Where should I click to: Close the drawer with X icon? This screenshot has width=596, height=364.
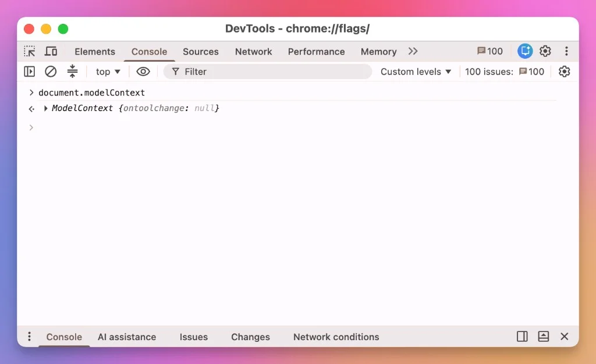coord(565,336)
